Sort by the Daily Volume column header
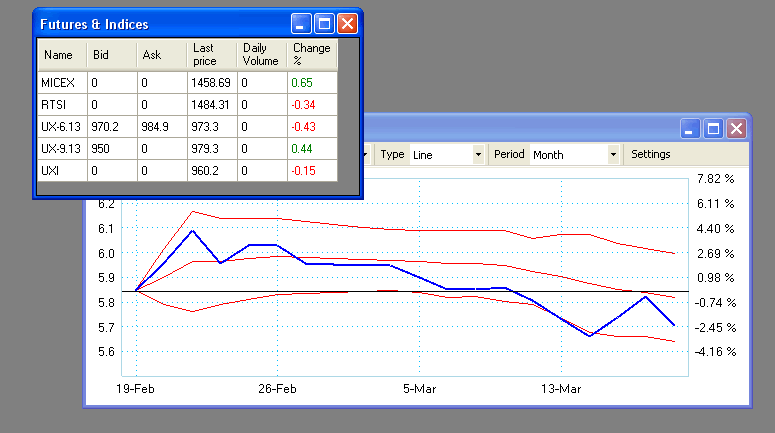 (x=261, y=55)
